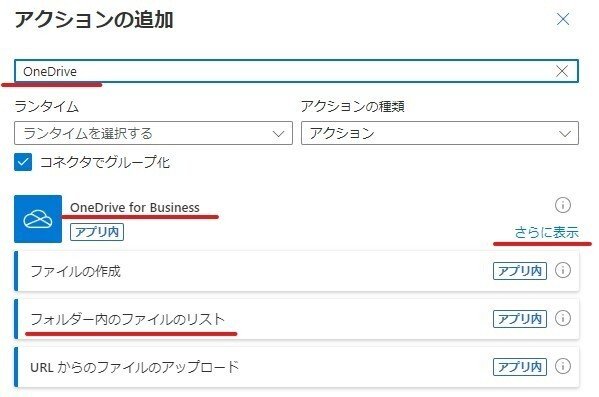Expand the ランタイムを選択する dropdown
This screenshot has height=397, width=599.
coord(153,133)
